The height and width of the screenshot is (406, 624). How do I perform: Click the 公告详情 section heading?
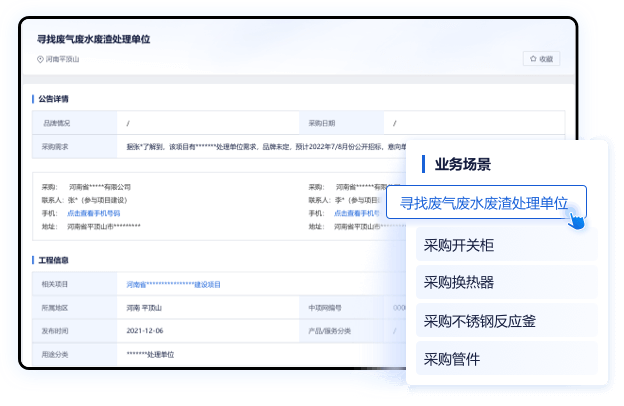pos(53,99)
